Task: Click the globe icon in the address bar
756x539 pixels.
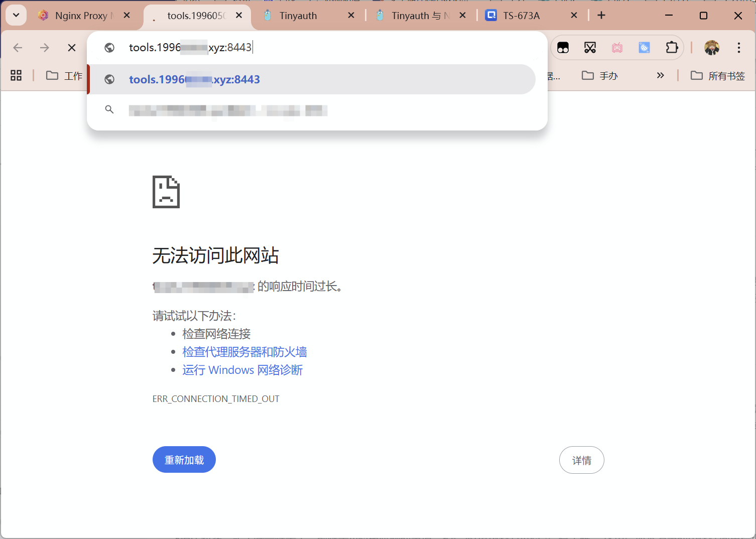Action: [109, 47]
